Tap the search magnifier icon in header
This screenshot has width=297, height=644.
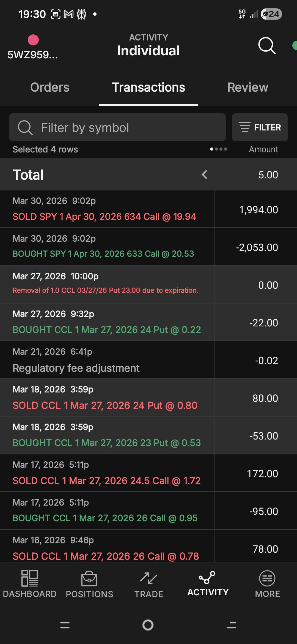pyautogui.click(x=266, y=45)
